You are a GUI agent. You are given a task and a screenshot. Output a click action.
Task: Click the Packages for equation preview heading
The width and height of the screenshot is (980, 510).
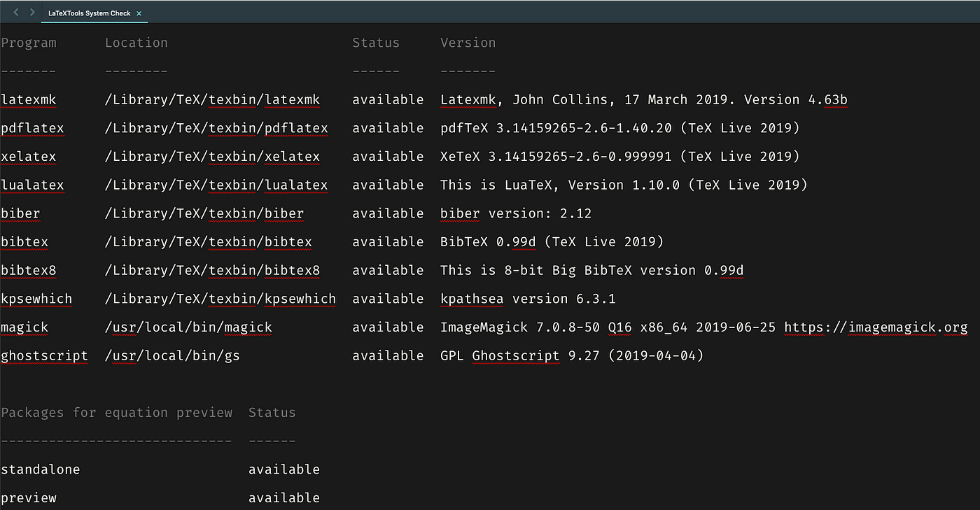tap(117, 413)
